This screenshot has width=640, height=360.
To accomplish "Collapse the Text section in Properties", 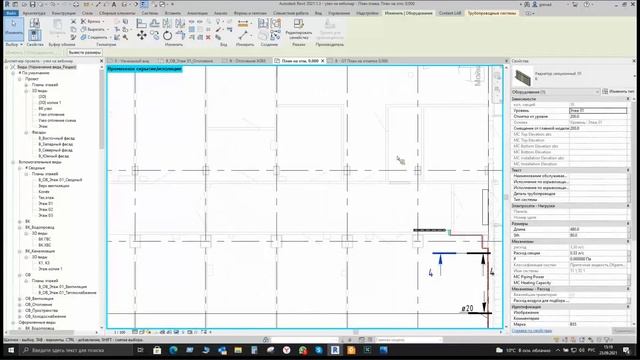I will coord(628,170).
